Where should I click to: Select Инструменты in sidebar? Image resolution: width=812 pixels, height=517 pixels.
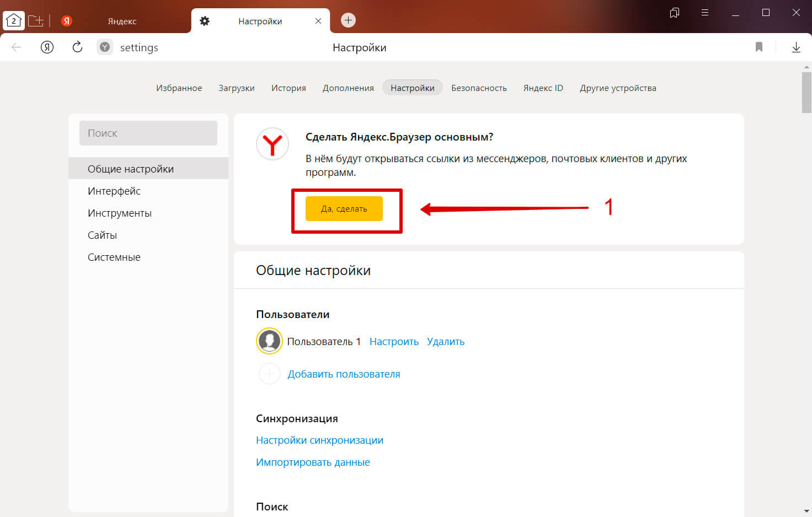pos(148,213)
